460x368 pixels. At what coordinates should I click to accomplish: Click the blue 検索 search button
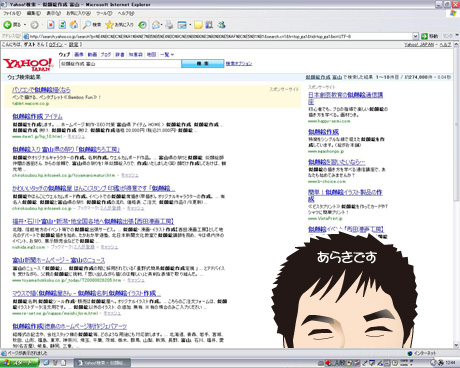point(203,63)
